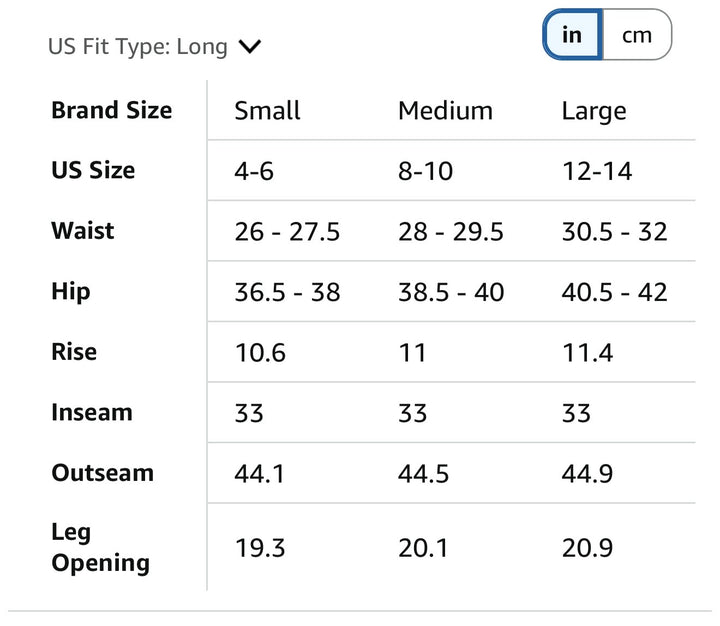Click the Rise 10.6 value

(260, 353)
